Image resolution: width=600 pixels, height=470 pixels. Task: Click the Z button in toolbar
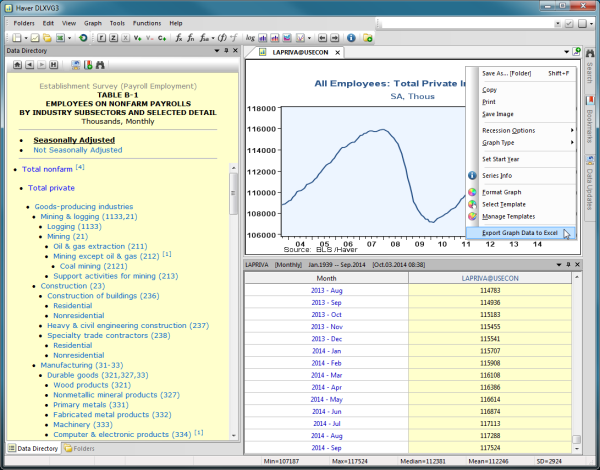tap(114, 38)
